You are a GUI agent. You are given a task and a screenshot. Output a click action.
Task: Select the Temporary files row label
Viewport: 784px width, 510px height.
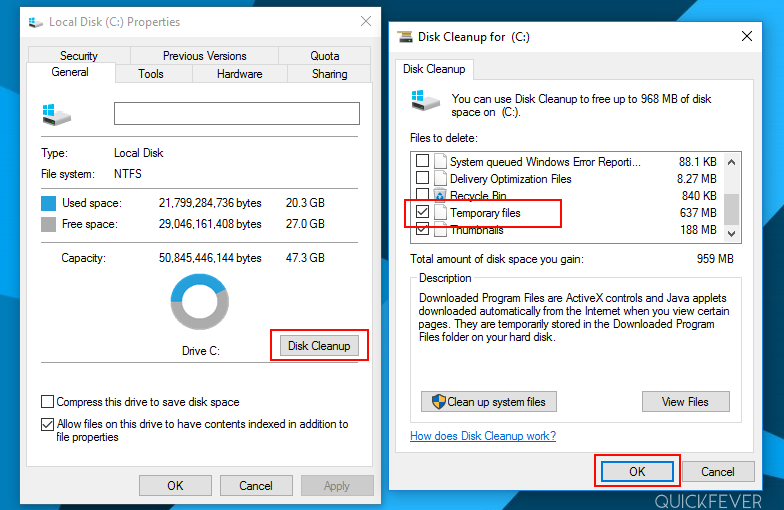tap(485, 212)
